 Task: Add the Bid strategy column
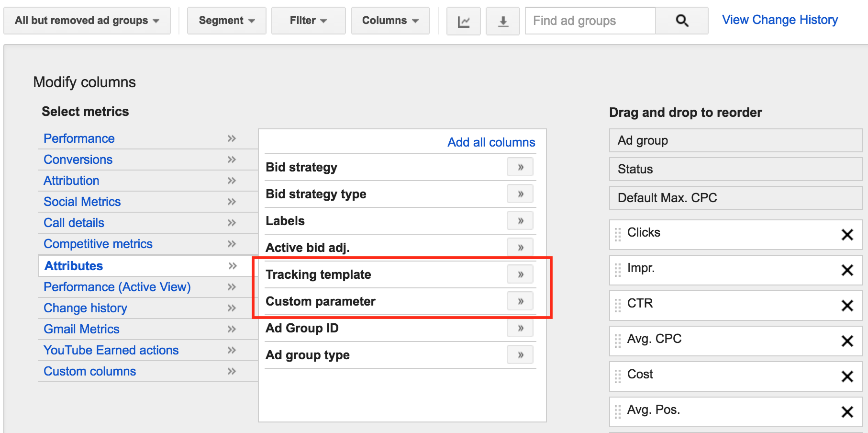(520, 167)
